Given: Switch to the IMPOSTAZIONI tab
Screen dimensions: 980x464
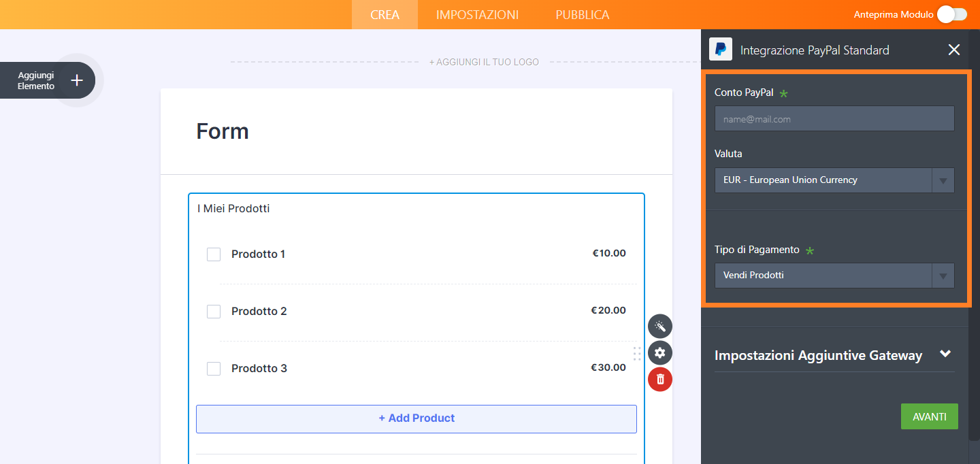Looking at the screenshot, I should (477, 14).
